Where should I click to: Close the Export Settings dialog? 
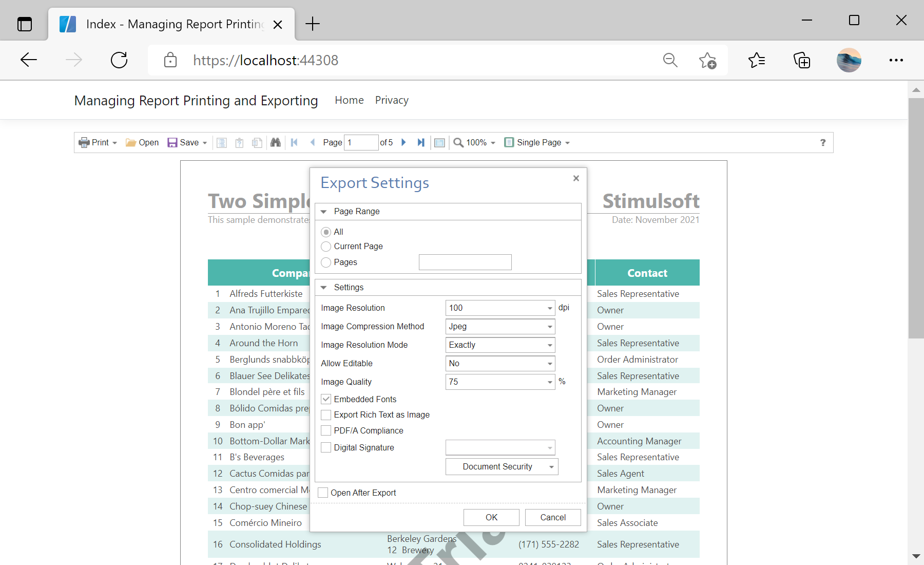coord(576,178)
